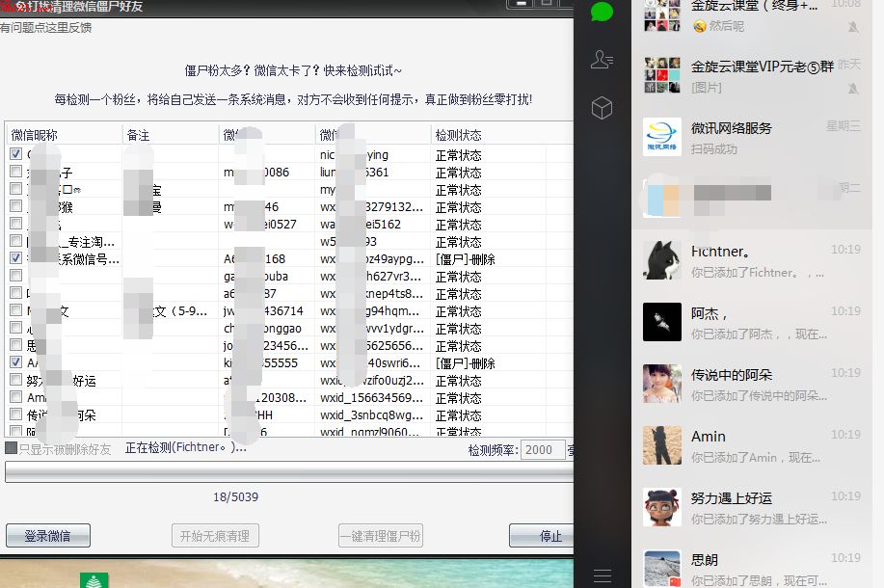Viewport: 884px width, 588px height.
Task: Click the 检测频率 input showing 2000
Action: [543, 450]
